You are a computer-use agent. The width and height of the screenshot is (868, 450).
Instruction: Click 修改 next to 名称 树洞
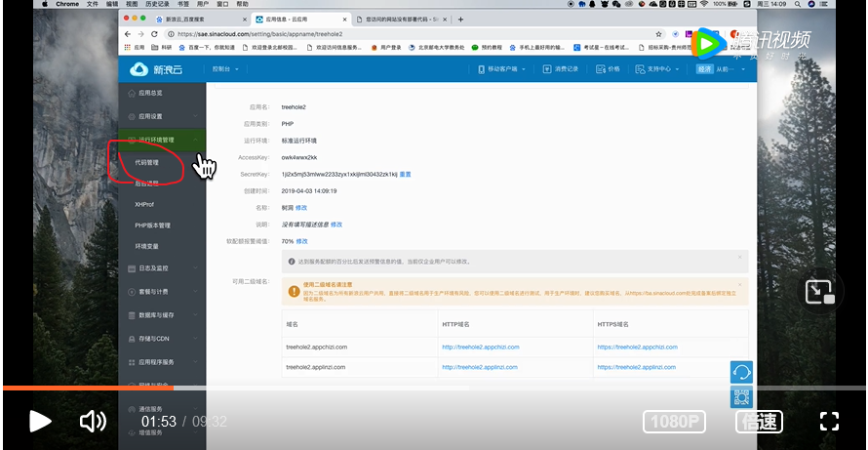click(x=301, y=207)
